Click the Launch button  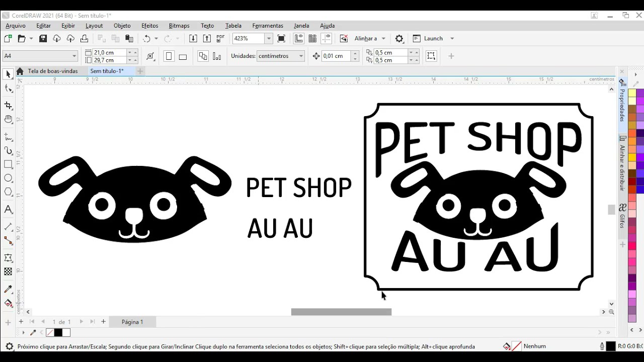coord(427,38)
